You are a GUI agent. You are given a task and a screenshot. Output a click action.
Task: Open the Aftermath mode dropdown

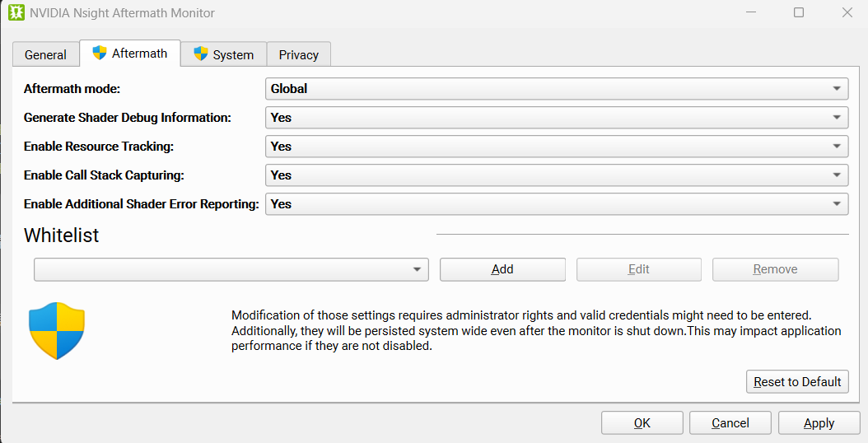[x=557, y=89]
